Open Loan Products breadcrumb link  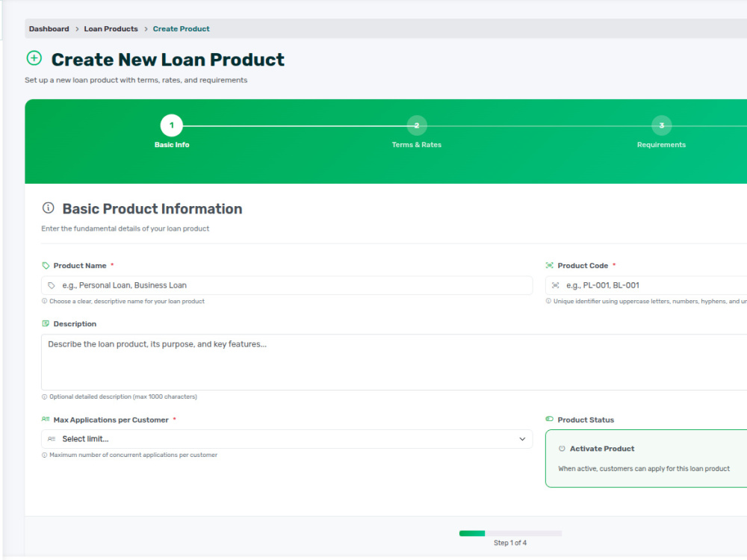coord(111,29)
